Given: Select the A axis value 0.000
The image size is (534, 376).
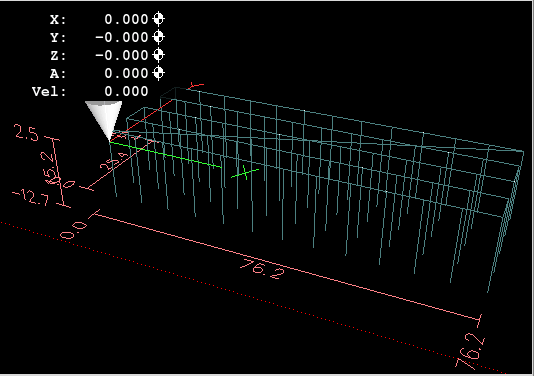Looking at the screenshot, I should pos(126,73).
